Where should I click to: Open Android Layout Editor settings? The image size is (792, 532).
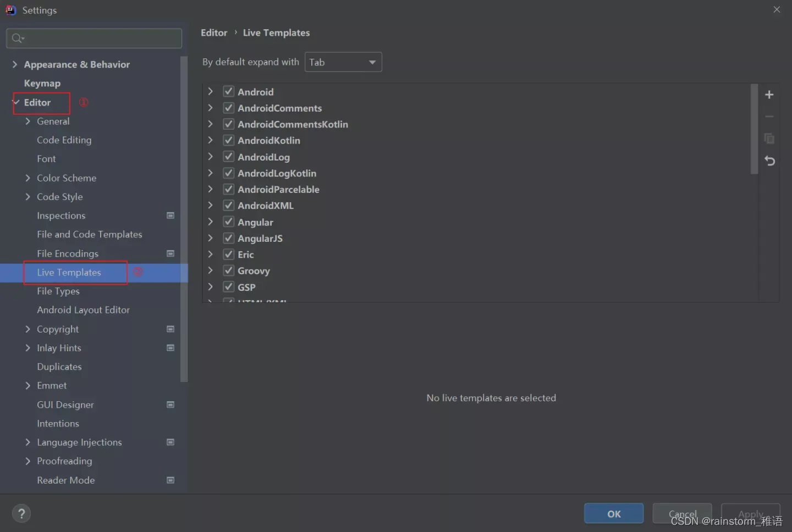[x=83, y=309]
